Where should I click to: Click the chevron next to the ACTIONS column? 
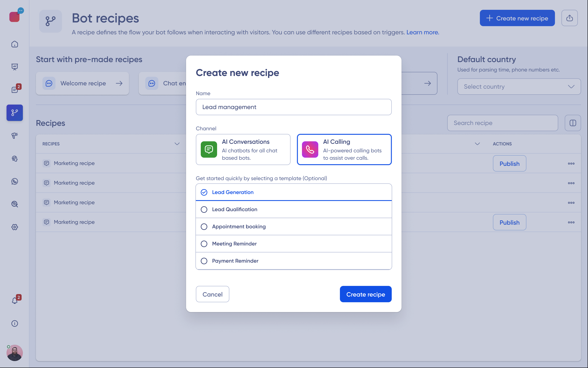point(477,144)
